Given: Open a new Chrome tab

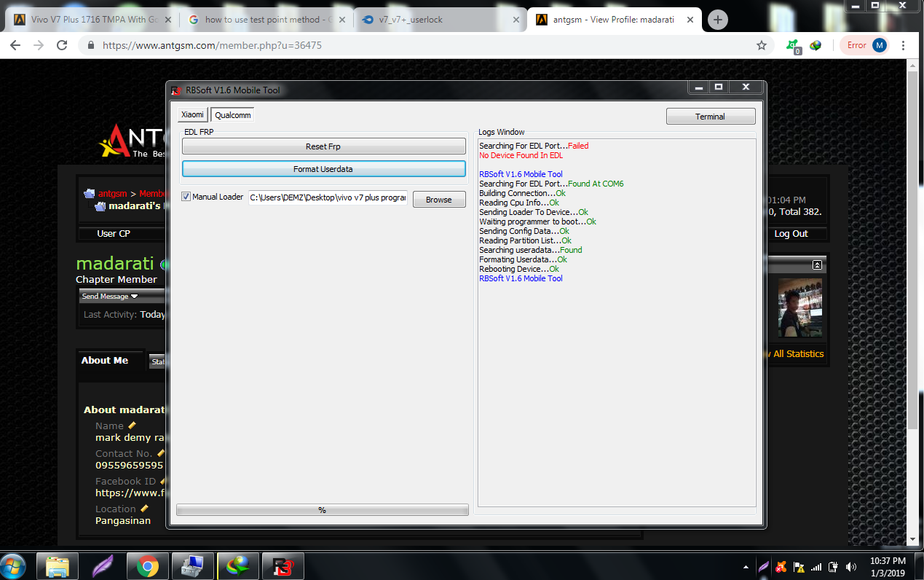Looking at the screenshot, I should pyautogui.click(x=718, y=20).
